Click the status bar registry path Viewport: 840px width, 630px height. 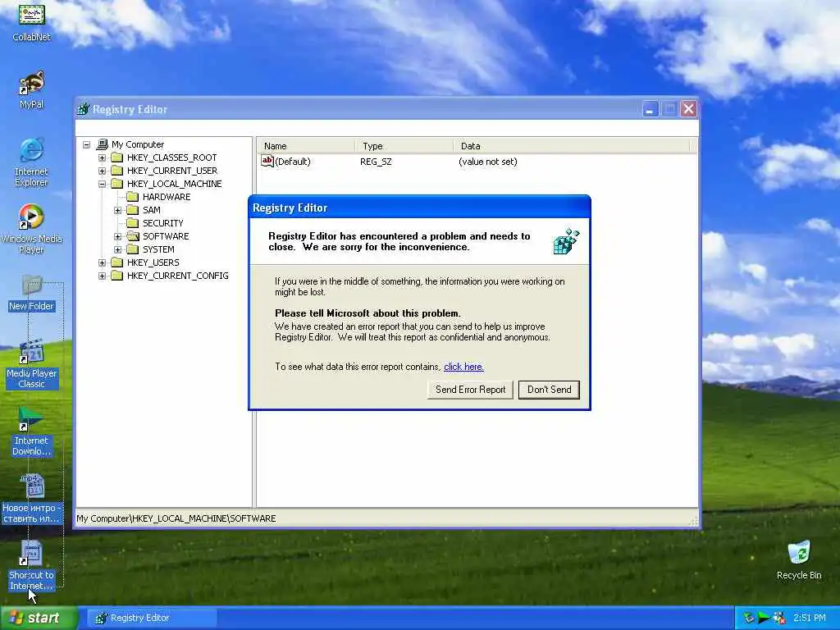pos(176,518)
